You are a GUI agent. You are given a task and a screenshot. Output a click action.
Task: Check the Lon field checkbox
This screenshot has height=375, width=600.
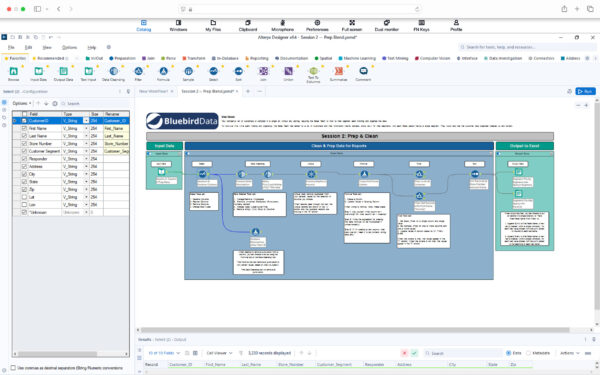[24, 205]
